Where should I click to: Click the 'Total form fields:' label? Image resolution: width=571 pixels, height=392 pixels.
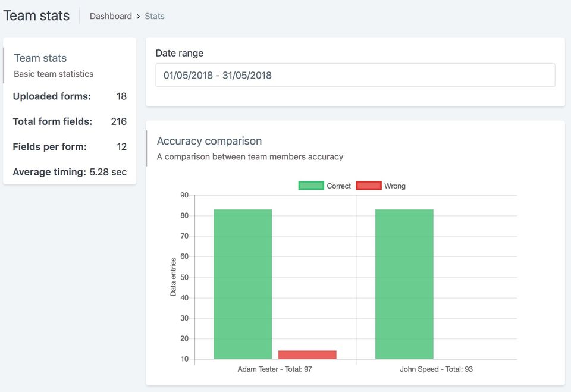tap(52, 121)
